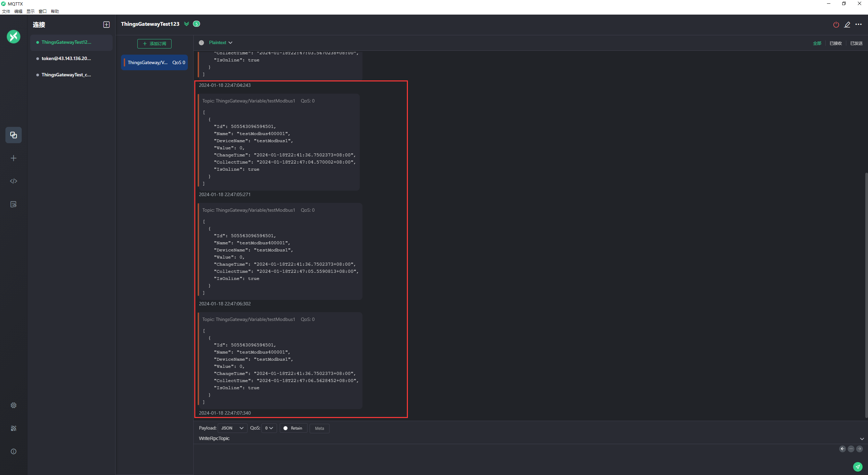Open the QoS 0 publish dropdown
868x475 pixels.
click(269, 428)
